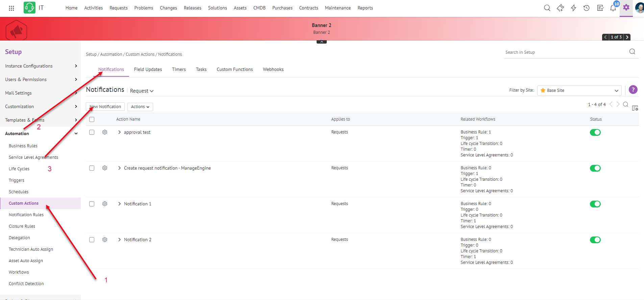The image size is (644, 300).
Task: Tick the select-all checkbox in table header
Action: click(x=92, y=120)
